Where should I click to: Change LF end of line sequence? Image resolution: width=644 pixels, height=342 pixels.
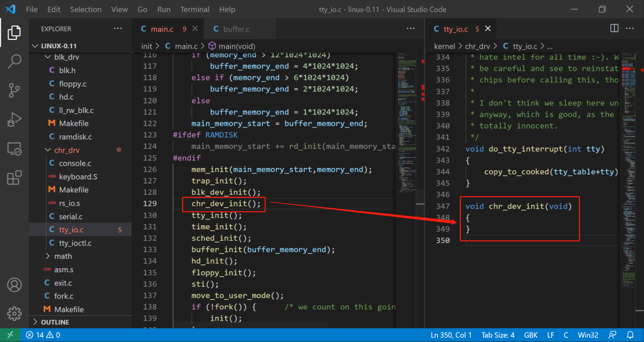pos(550,335)
